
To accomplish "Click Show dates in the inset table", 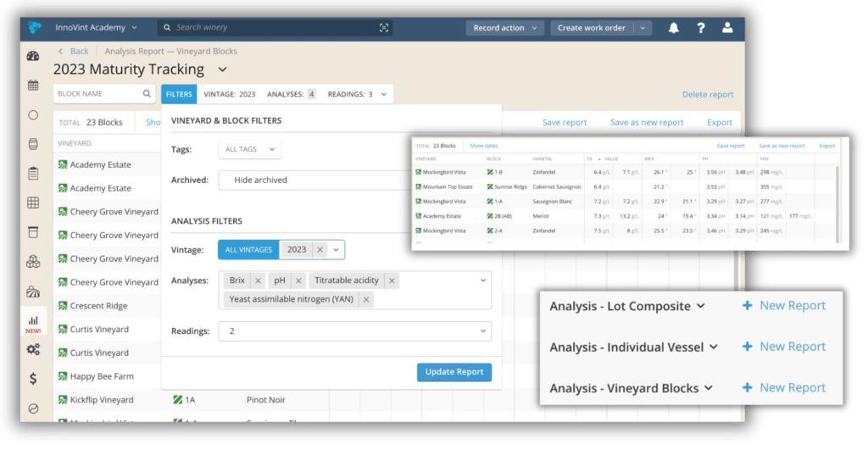I will coord(484,146).
